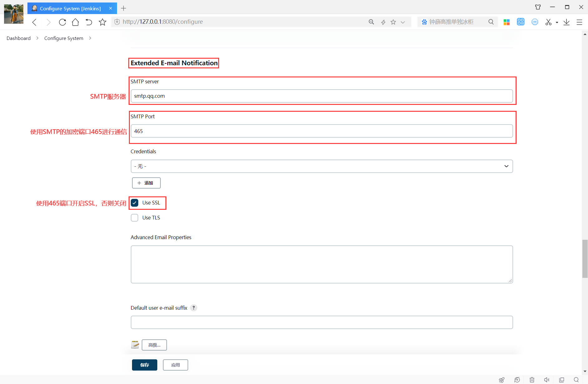Expand chevron after Configure System breadcrumb
The height and width of the screenshot is (384, 588).
[90, 38]
